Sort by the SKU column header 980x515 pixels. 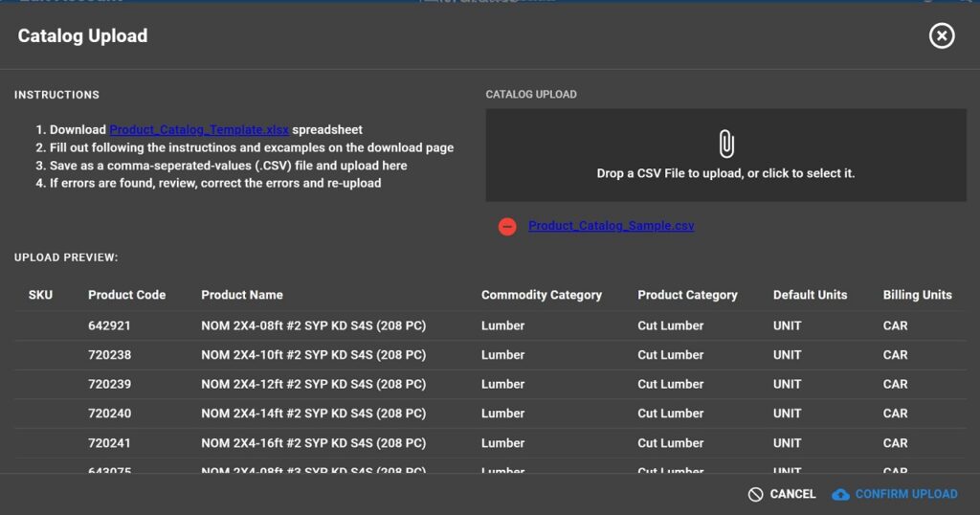click(x=40, y=295)
